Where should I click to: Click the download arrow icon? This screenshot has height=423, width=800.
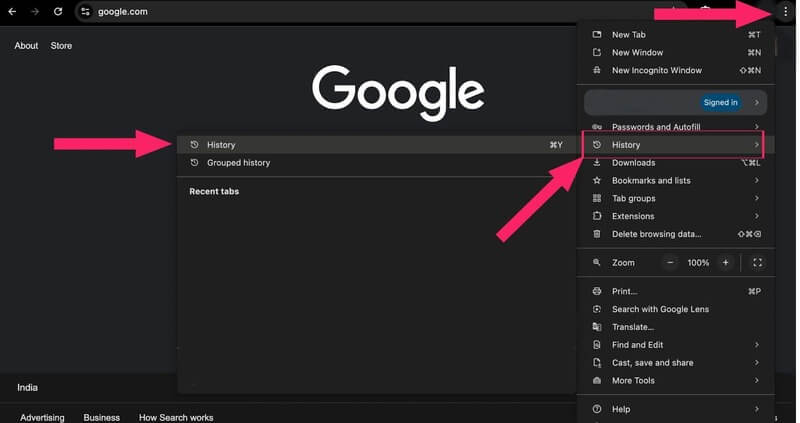pos(596,163)
